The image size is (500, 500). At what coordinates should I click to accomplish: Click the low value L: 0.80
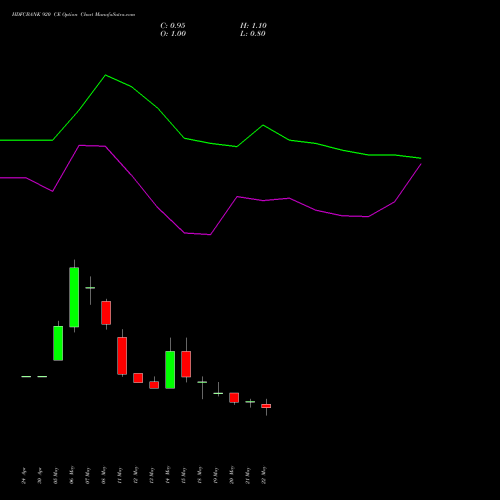click(x=253, y=34)
